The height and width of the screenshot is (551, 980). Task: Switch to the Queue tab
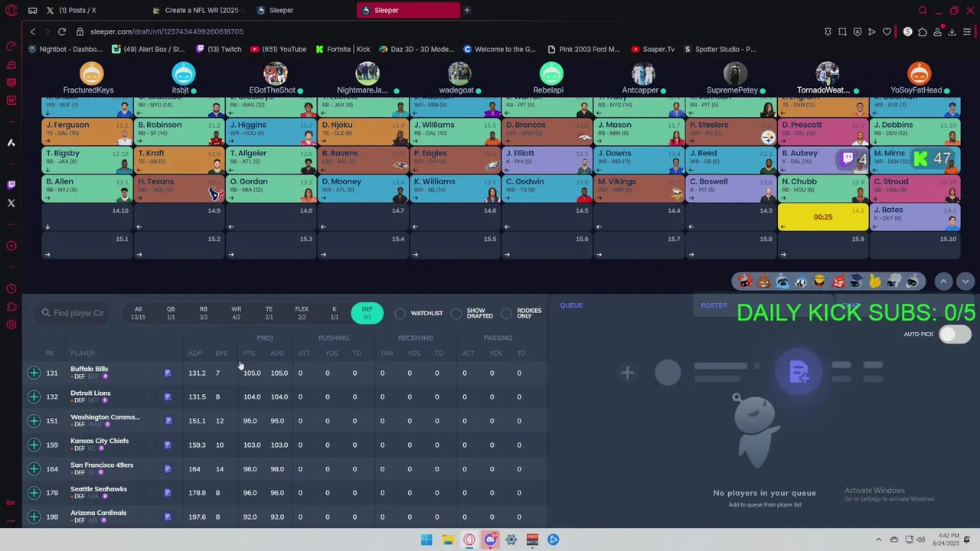[x=571, y=305]
